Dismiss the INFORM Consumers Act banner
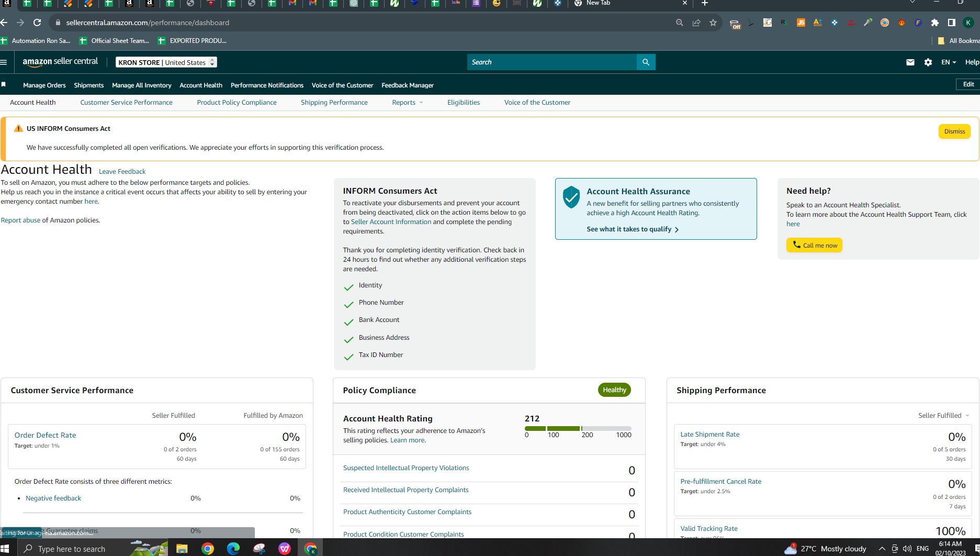This screenshot has height=556, width=980. coord(954,131)
